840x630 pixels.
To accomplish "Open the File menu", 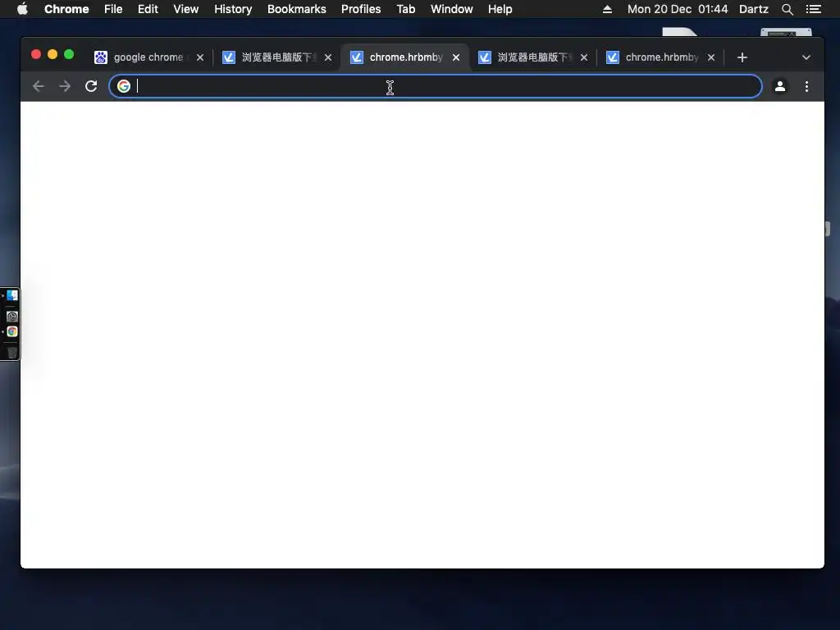I will click(x=113, y=9).
